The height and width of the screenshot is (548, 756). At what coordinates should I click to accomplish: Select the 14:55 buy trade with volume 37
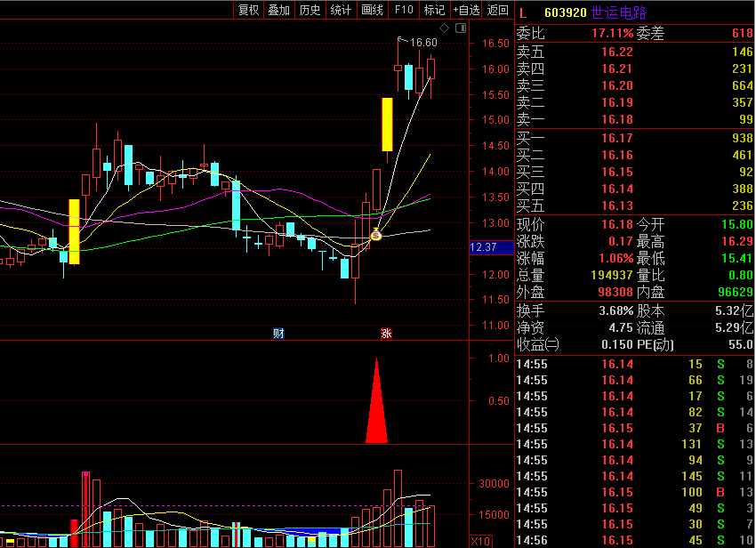pos(634,429)
